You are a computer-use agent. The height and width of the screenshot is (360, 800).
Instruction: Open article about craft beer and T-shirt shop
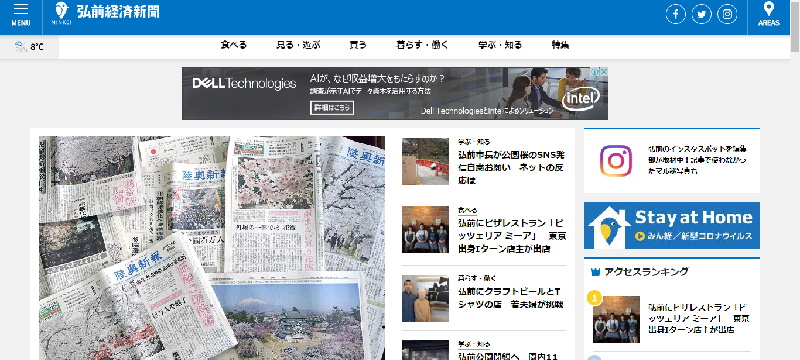510,298
